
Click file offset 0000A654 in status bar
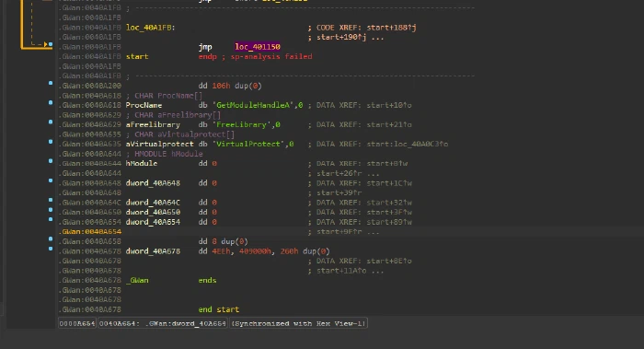pyautogui.click(x=76, y=323)
